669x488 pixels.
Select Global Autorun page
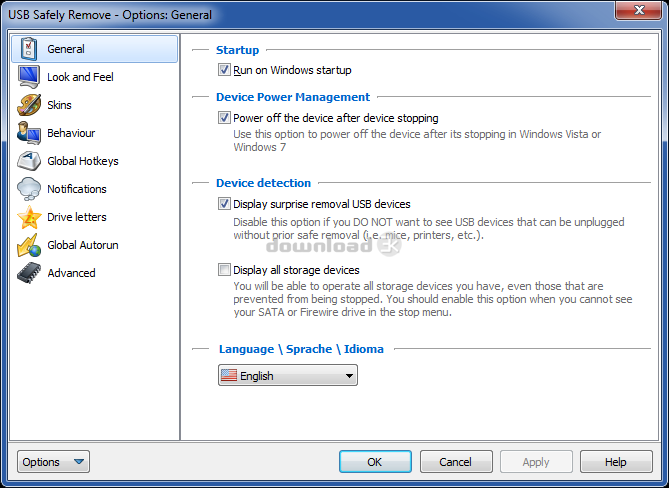tap(94, 245)
